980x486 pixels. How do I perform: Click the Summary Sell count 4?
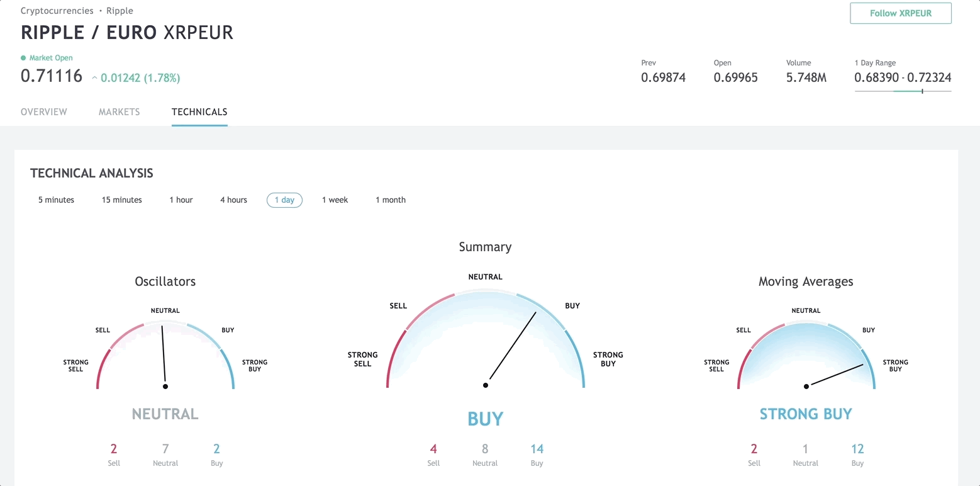click(x=433, y=449)
